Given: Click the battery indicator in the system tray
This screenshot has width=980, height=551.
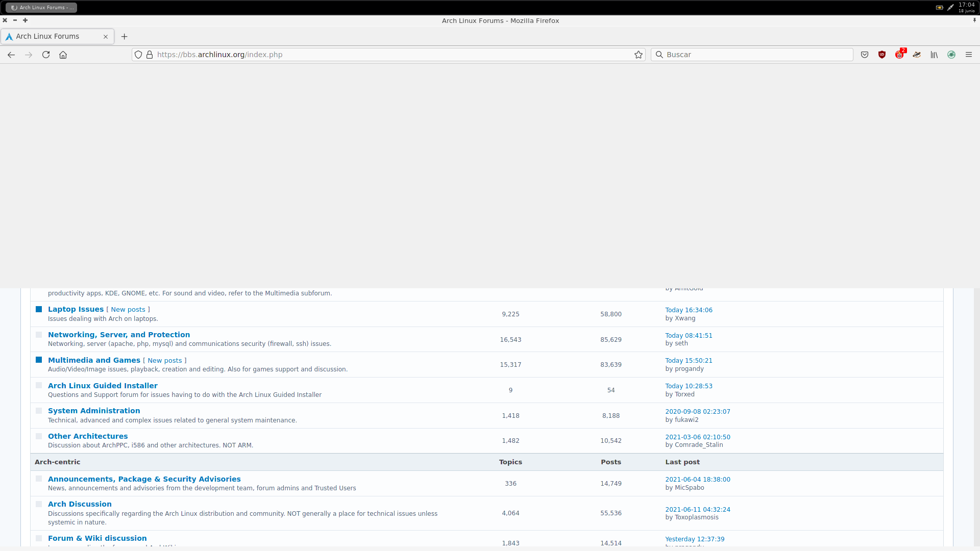Looking at the screenshot, I should [939, 8].
